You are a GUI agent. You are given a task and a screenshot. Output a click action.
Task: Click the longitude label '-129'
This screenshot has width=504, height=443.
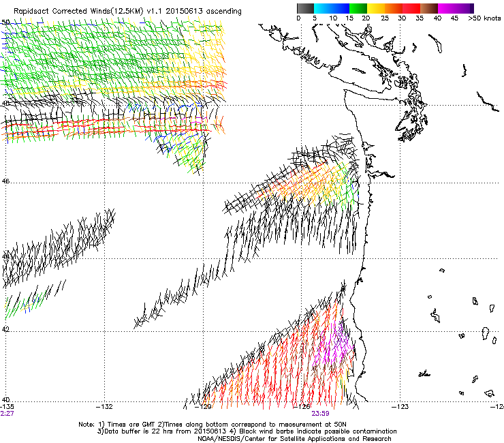[x=203, y=407]
